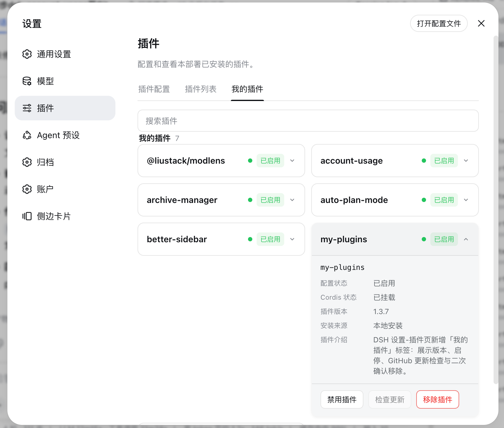The width and height of the screenshot is (504, 428).
Task: Click 已启用 badge on @liustack/modlens
Action: [x=270, y=161]
